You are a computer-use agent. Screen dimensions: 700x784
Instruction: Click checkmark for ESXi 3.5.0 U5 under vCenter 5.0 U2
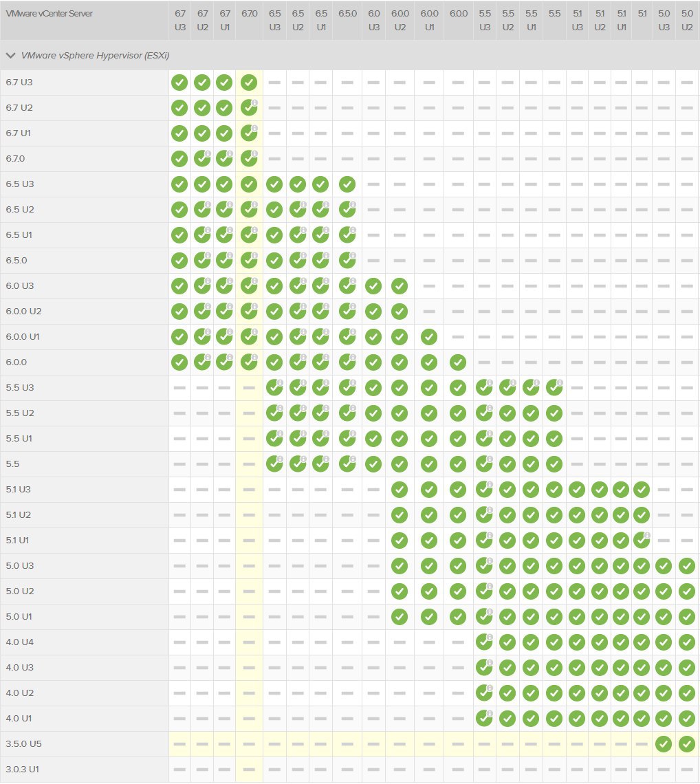(x=687, y=744)
